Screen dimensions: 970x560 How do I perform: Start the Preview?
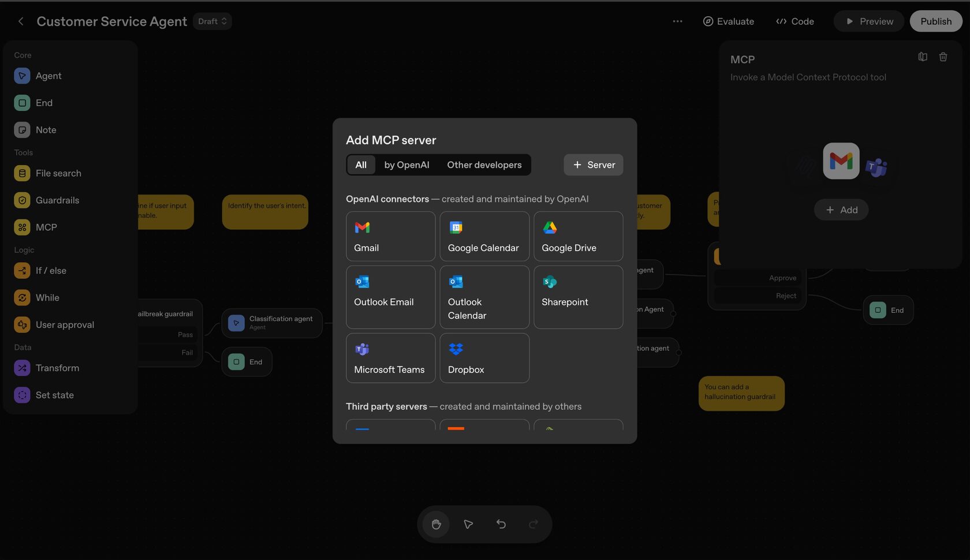click(x=869, y=21)
